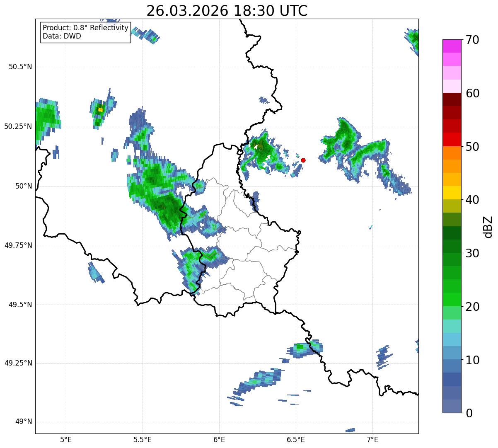Click the orange colorbar segment just below 50
This screenshot has height=448, width=498.
click(x=452, y=153)
